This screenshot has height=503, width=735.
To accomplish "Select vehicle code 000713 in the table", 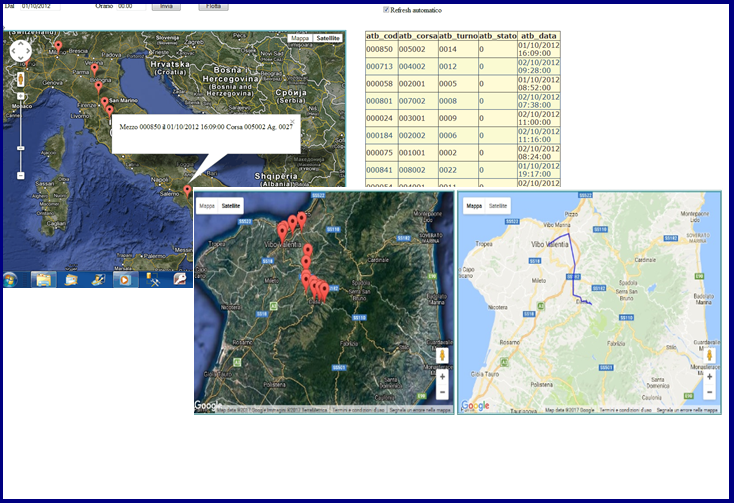I will coord(379,67).
